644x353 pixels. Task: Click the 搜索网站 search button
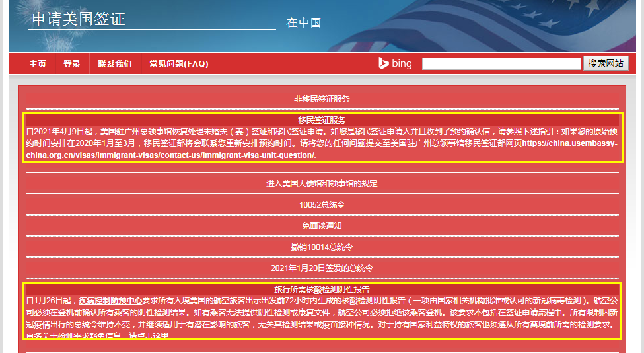click(606, 63)
